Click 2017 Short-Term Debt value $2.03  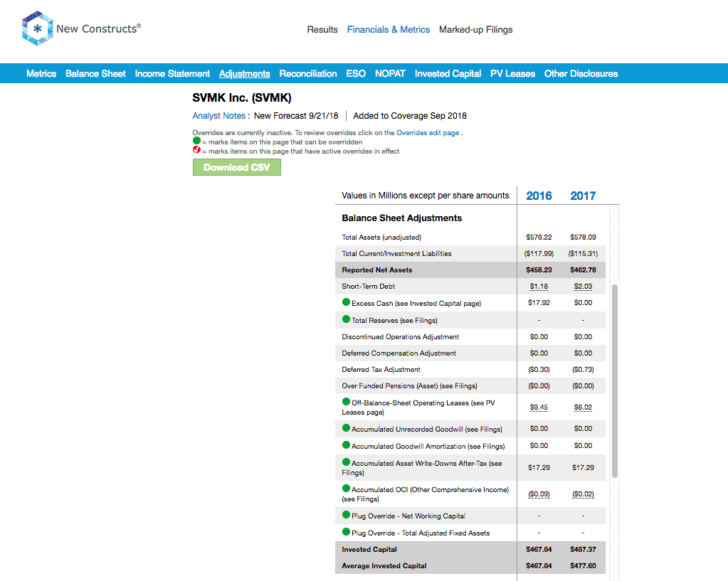(x=583, y=287)
